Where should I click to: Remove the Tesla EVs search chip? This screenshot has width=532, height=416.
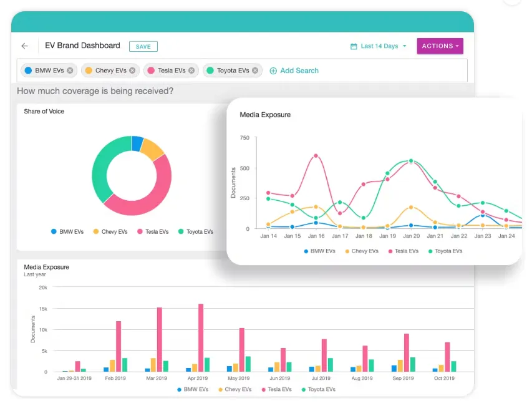click(x=191, y=70)
